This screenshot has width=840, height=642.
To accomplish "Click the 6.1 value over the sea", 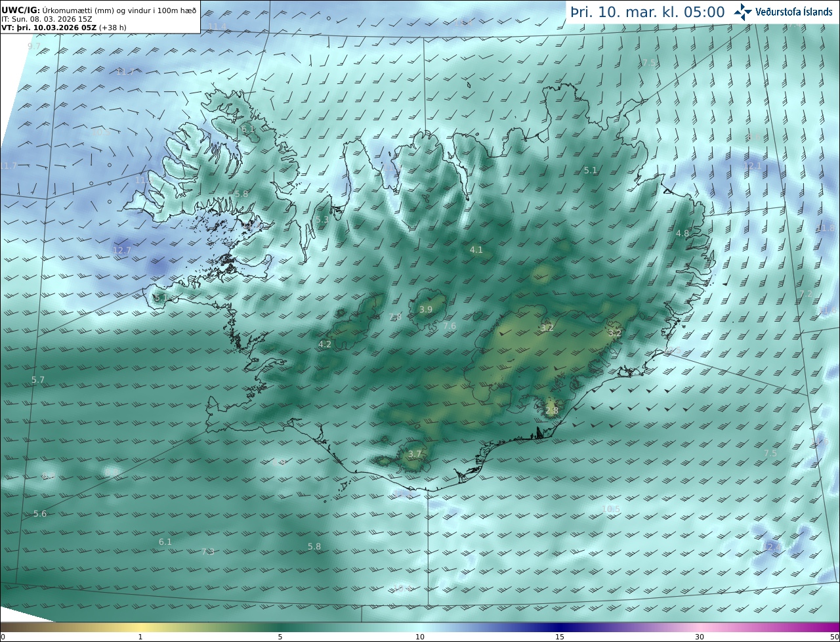I will 165,542.
